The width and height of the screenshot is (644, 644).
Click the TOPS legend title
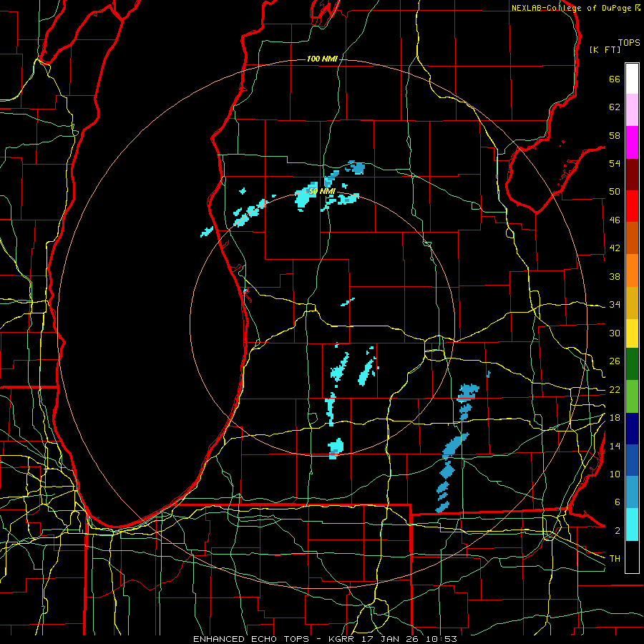click(629, 42)
